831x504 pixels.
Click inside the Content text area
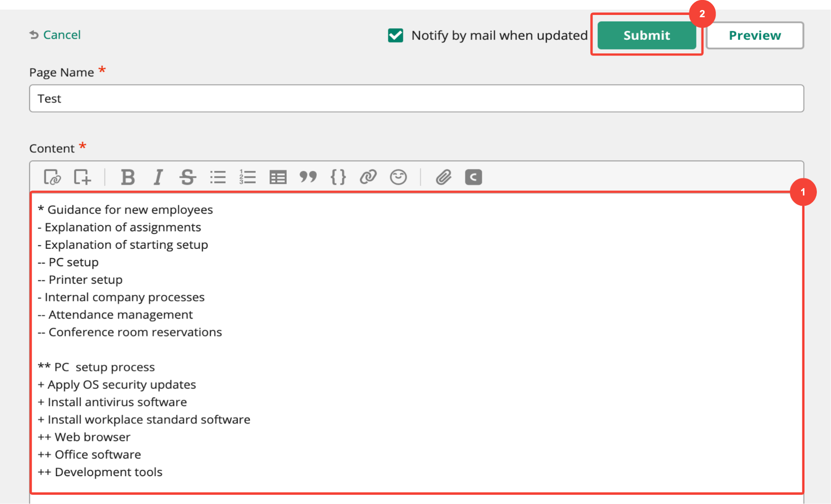pyautogui.click(x=416, y=341)
